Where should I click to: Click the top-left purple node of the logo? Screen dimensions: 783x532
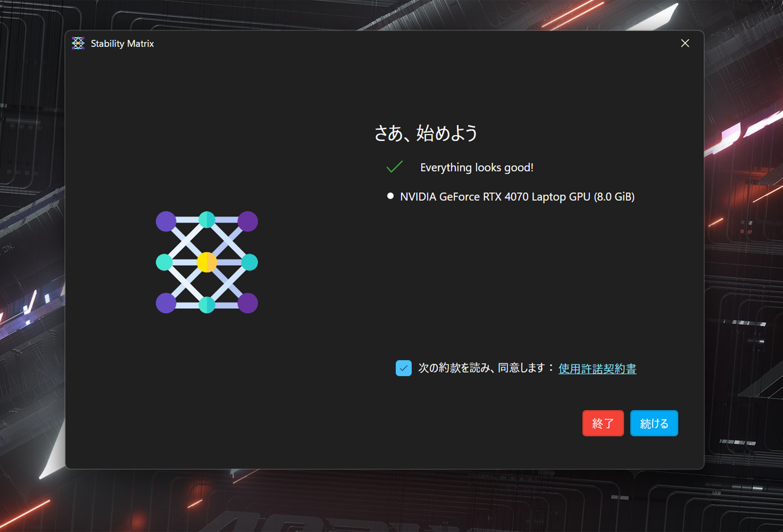coord(166,221)
